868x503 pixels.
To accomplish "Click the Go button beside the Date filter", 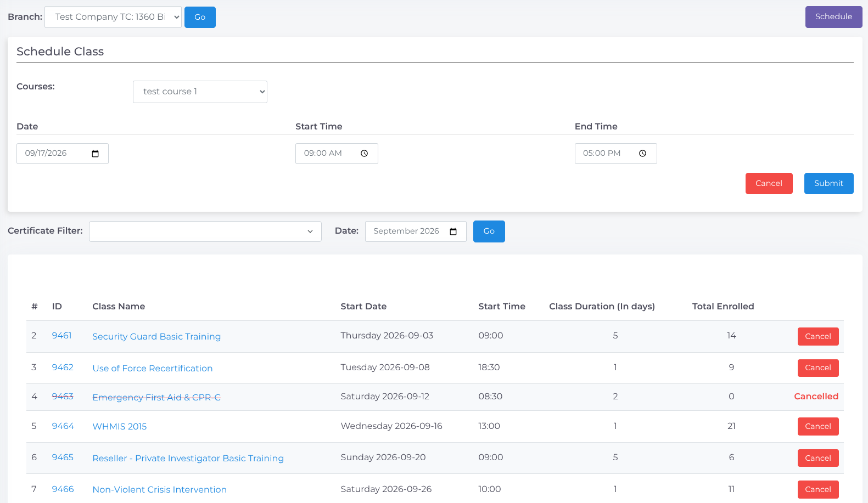I will click(489, 231).
